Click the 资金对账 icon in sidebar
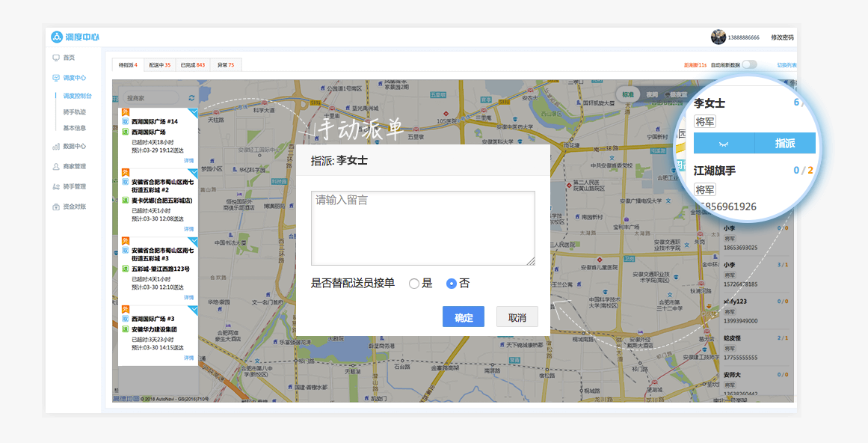The height and width of the screenshot is (443, 868). point(56,207)
